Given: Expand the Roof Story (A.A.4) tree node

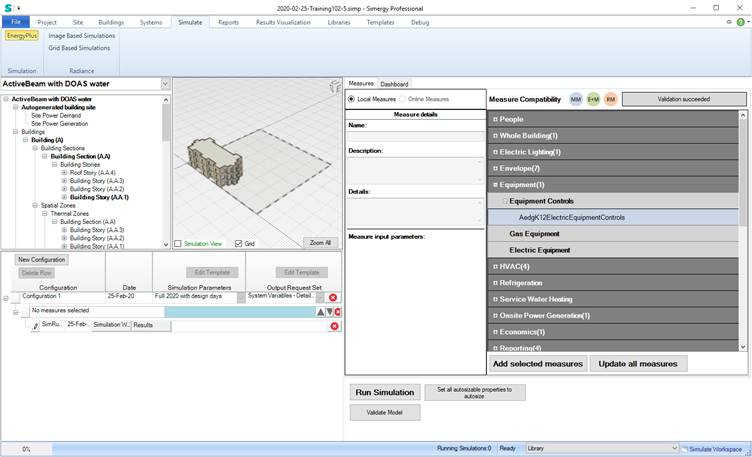Looking at the screenshot, I should (64, 173).
